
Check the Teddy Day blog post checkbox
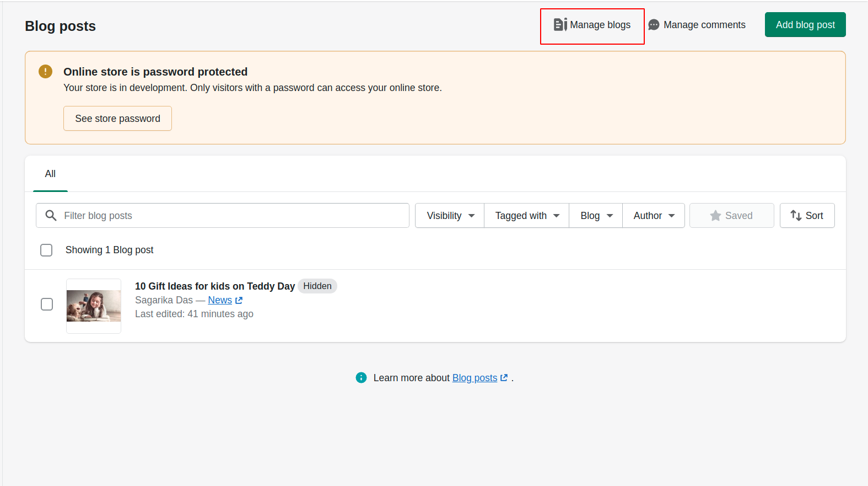(x=47, y=305)
